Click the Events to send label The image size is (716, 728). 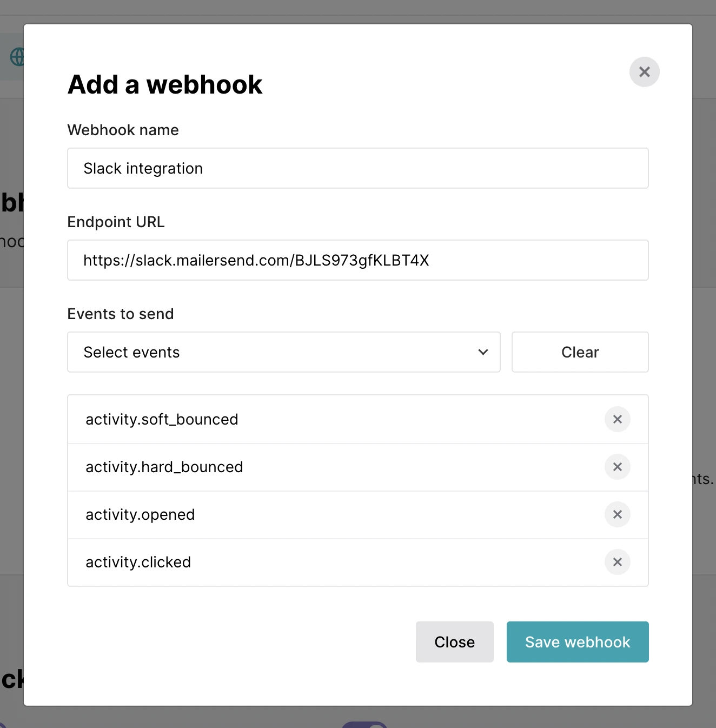pos(120,314)
